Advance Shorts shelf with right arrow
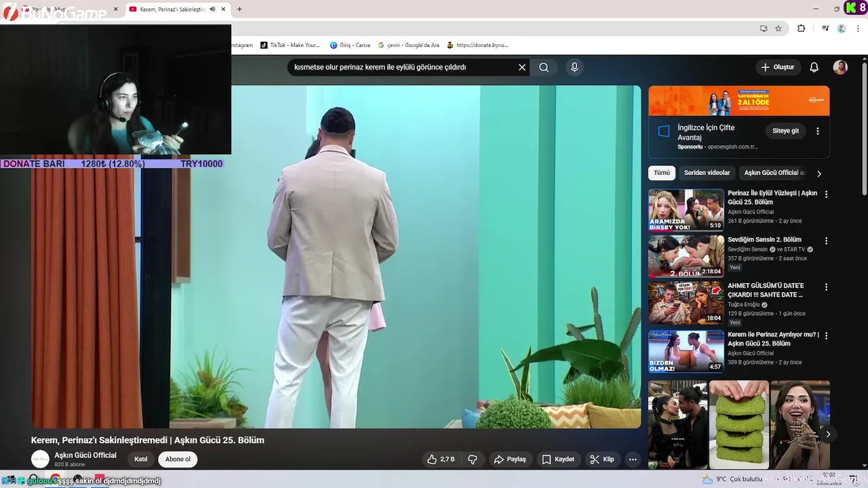868x488 pixels. (827, 434)
